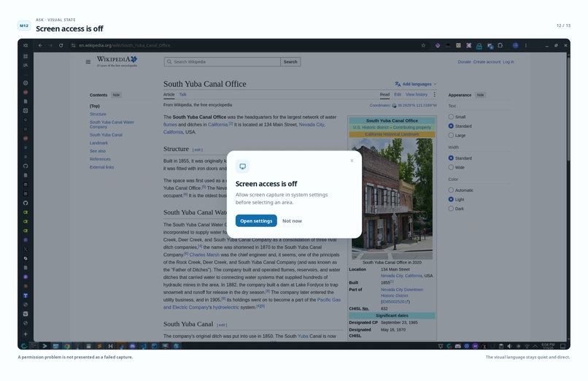
Task: Open the Donate link
Action: point(464,62)
